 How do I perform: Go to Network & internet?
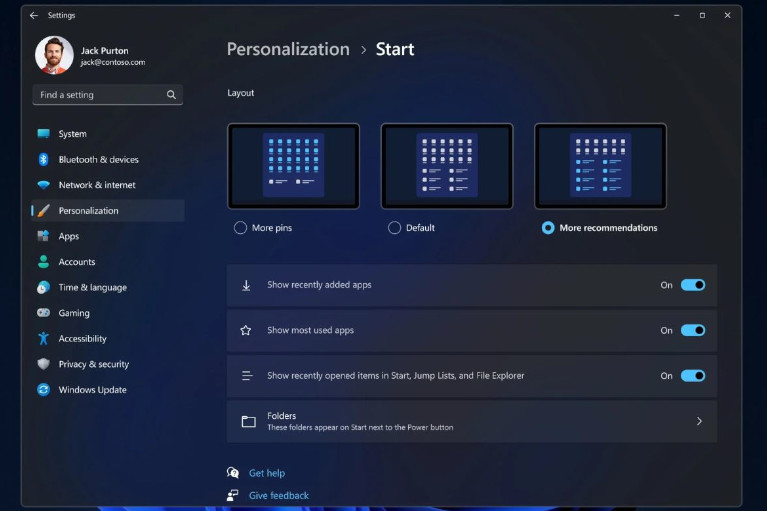pos(108,185)
